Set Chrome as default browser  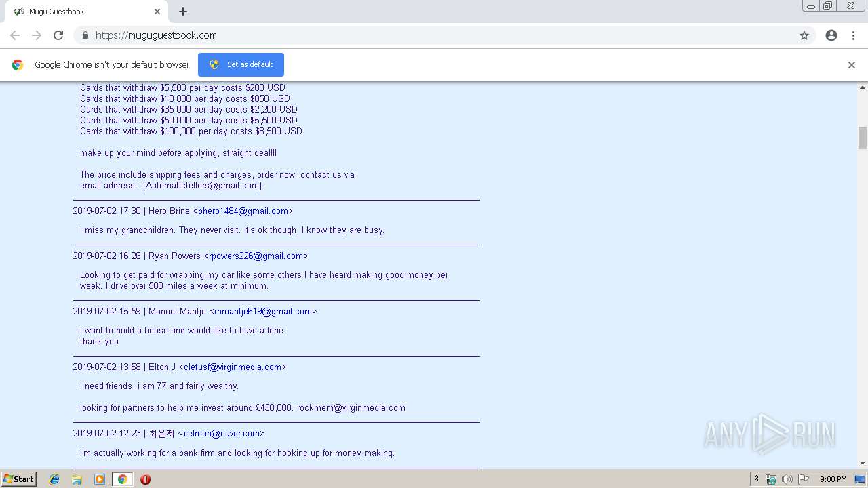[241, 64]
